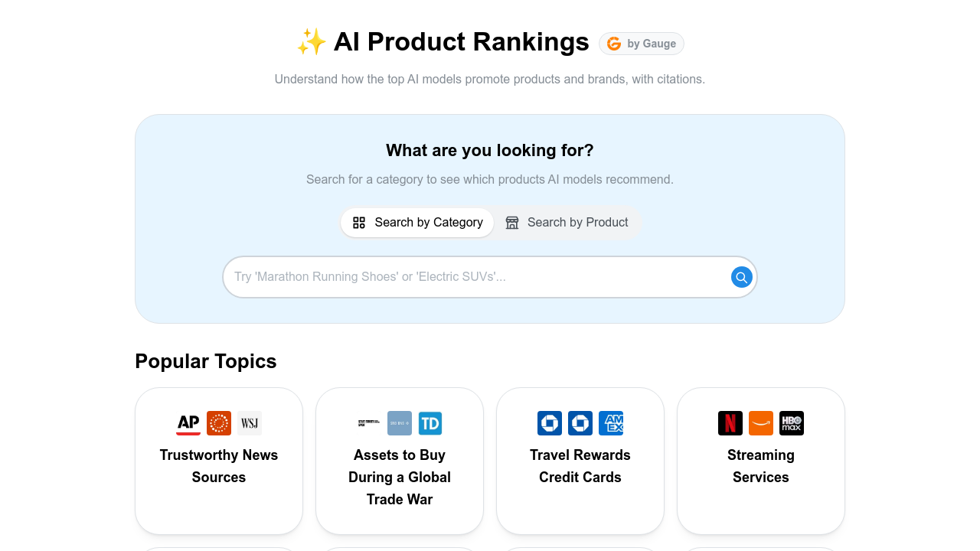The image size is (980, 551).
Task: Open the Streaming Services topic card
Action: [760, 461]
